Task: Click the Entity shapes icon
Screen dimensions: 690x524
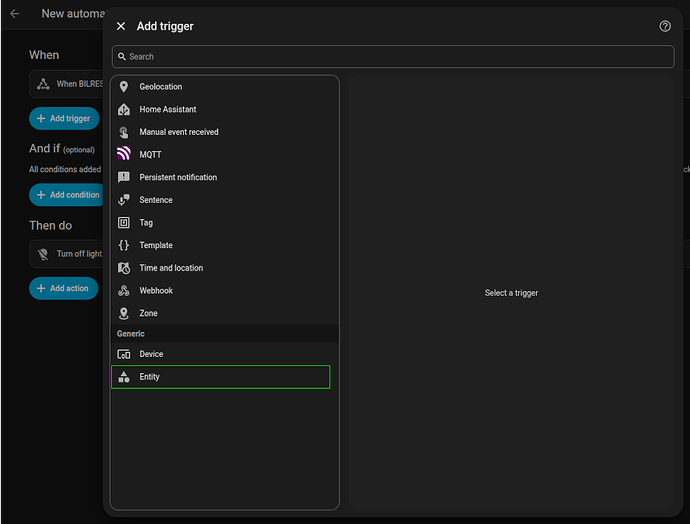Action: tap(124, 377)
